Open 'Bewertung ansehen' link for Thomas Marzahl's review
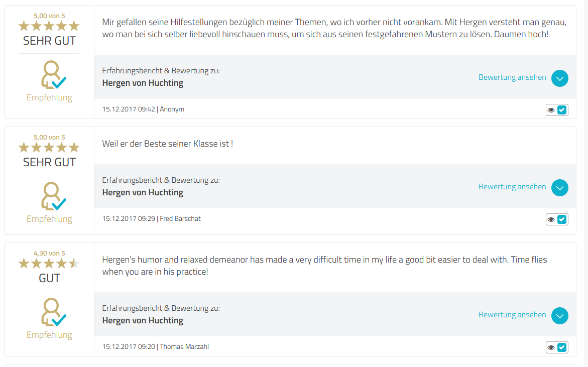Screen dimensions: 588x367 (512, 315)
